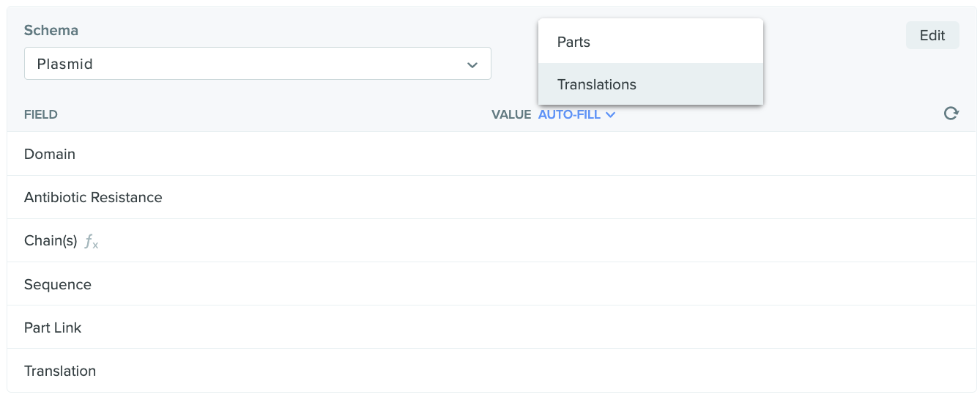Click the refresh icon in the header row
Image resolution: width=980 pixels, height=400 pixels.
click(951, 114)
